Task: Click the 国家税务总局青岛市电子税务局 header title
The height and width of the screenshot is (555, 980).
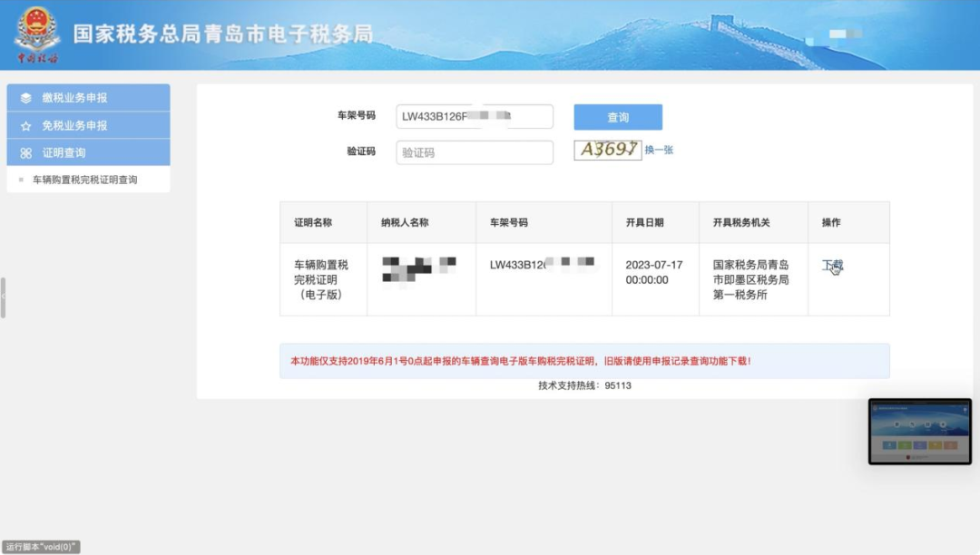Action: click(223, 34)
